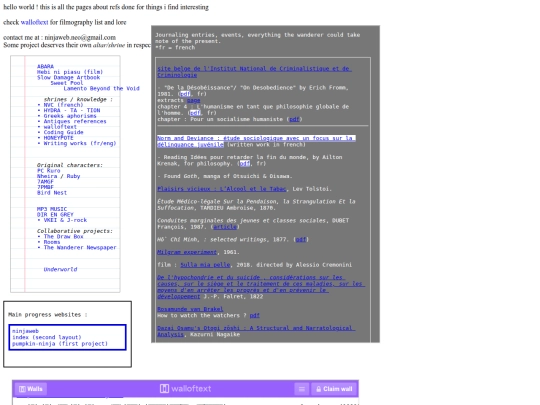Open the ABARA page link
The width and height of the screenshot is (540, 405).
[x=45, y=66]
